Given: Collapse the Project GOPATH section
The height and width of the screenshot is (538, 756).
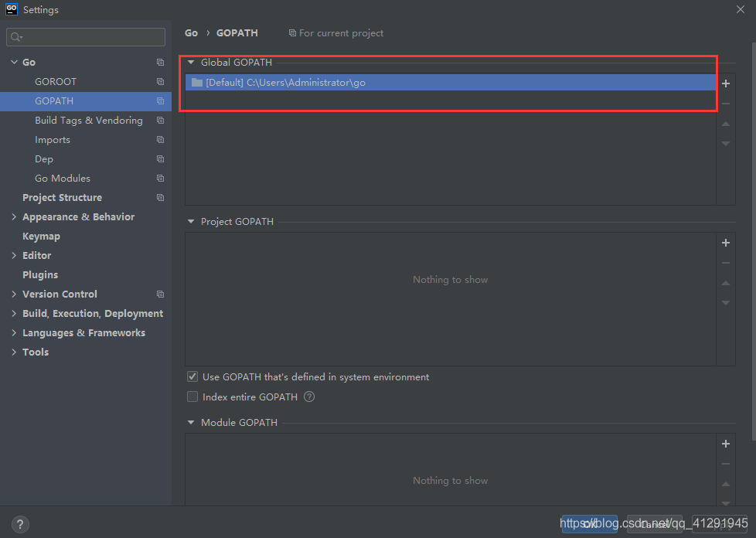Looking at the screenshot, I should pyautogui.click(x=191, y=221).
